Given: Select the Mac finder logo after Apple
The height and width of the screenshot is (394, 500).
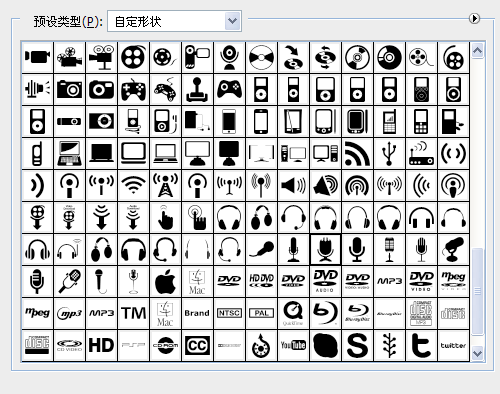Looking at the screenshot, I should click(197, 281).
